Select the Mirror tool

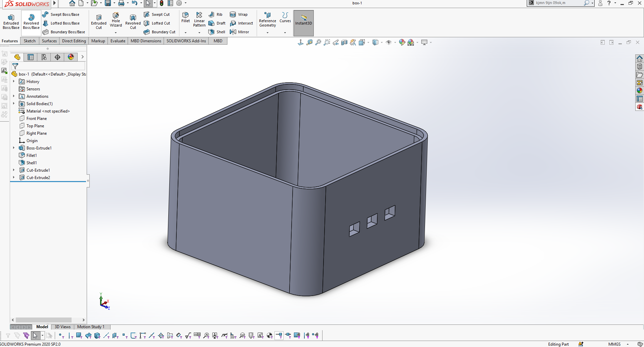pyautogui.click(x=240, y=32)
